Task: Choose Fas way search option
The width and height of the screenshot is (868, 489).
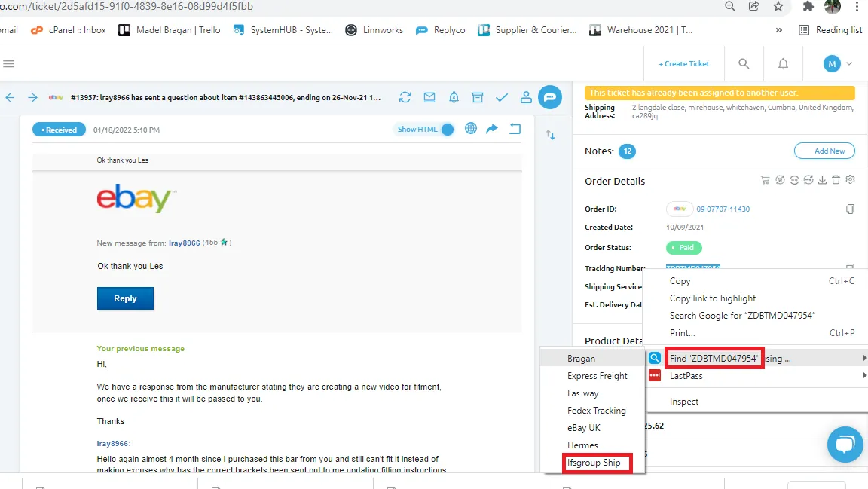Action: pos(593,393)
